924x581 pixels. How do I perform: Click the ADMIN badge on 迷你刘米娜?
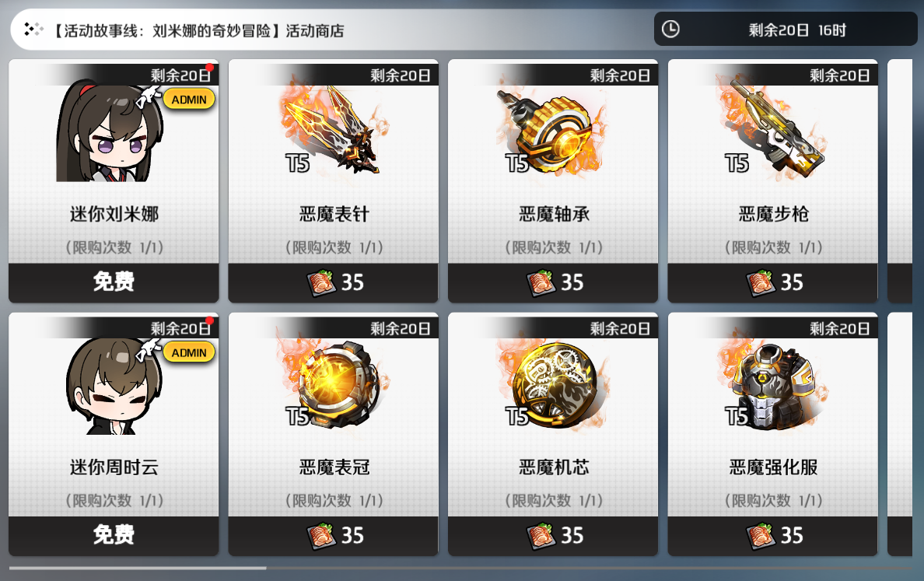pyautogui.click(x=189, y=100)
